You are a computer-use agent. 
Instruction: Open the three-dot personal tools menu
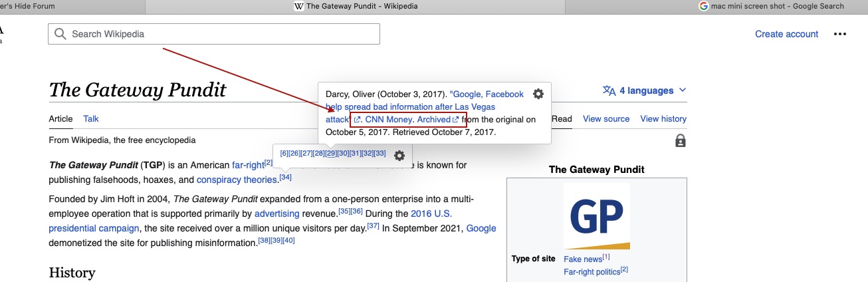[840, 34]
